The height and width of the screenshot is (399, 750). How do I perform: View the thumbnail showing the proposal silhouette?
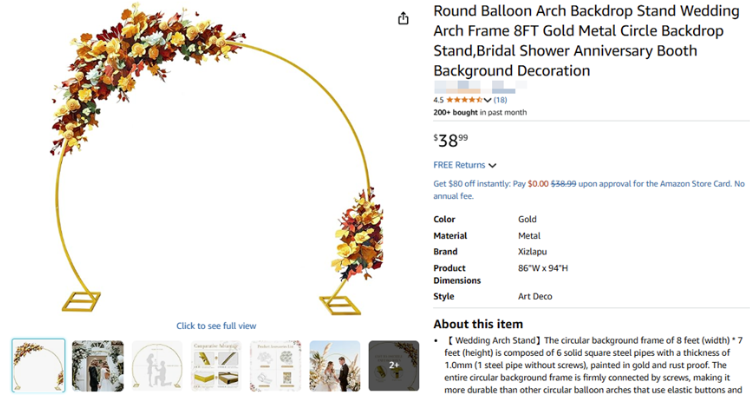[157, 366]
